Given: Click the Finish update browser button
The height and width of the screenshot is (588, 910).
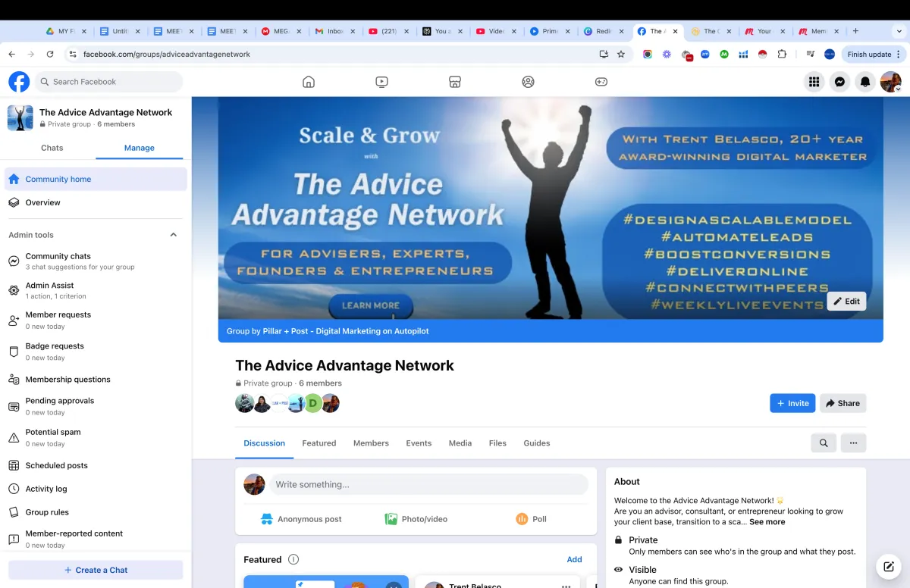Looking at the screenshot, I should (874, 55).
